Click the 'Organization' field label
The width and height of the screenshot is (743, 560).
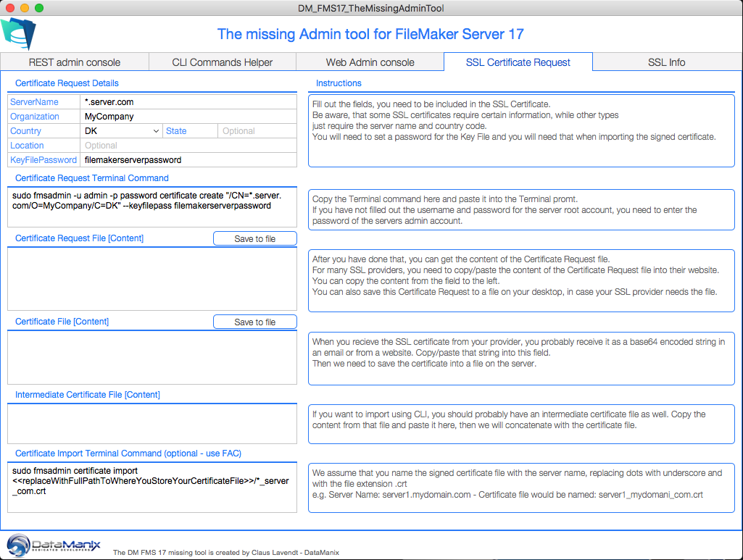(35, 117)
